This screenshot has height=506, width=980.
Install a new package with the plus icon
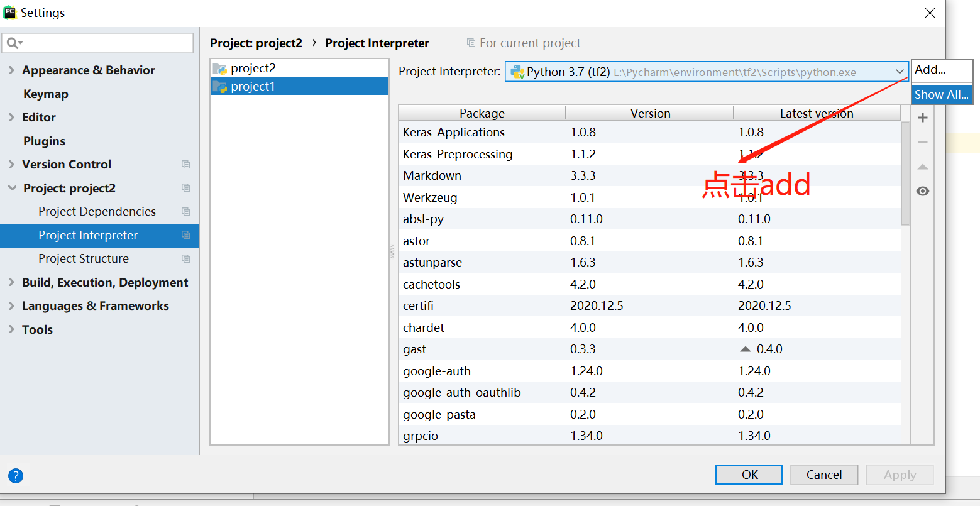922,117
